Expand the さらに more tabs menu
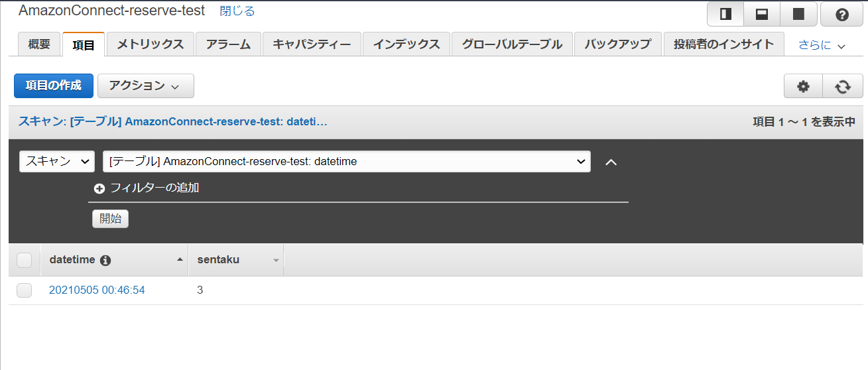This screenshot has height=370, width=868. (822, 45)
